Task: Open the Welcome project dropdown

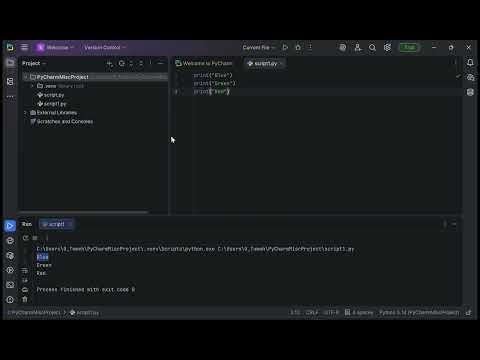Action: pos(55,47)
